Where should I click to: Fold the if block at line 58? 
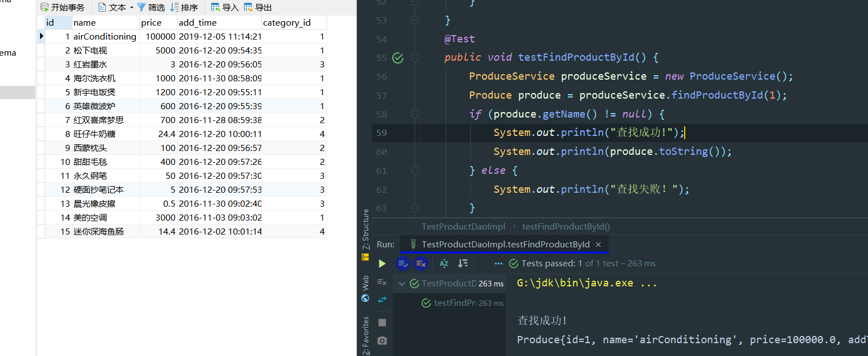415,114
